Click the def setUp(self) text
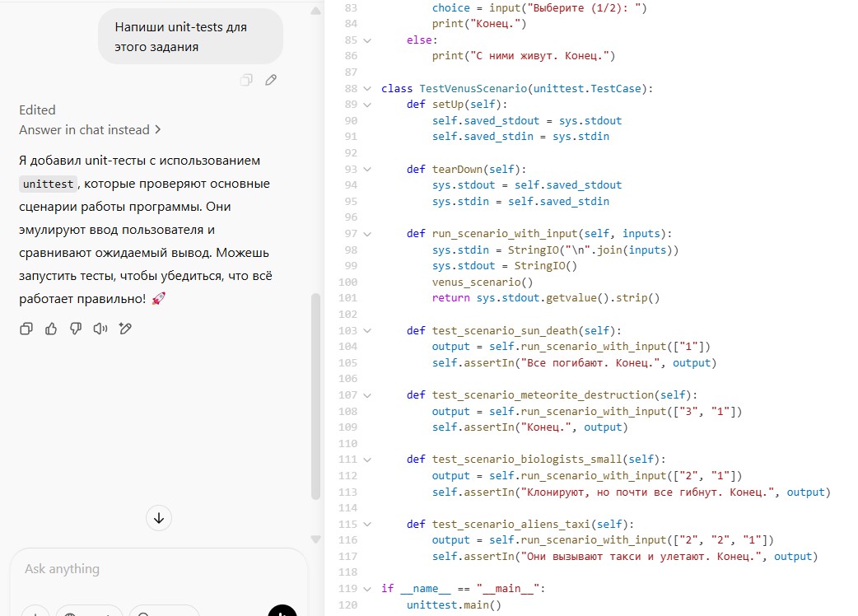Viewport: 858px width, 616px height. click(x=457, y=105)
